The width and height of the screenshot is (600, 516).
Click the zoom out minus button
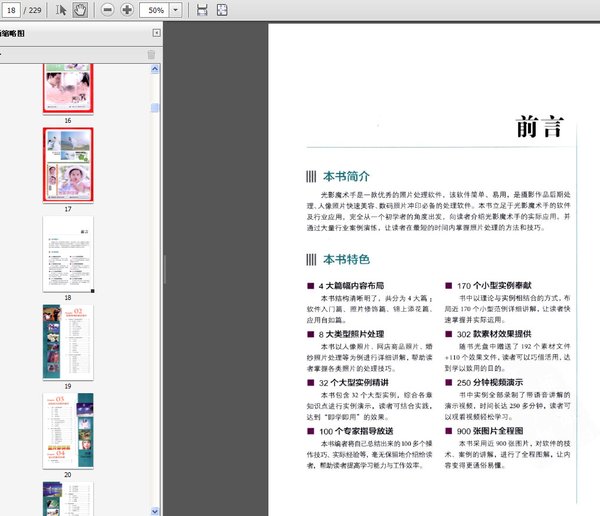pos(107,10)
